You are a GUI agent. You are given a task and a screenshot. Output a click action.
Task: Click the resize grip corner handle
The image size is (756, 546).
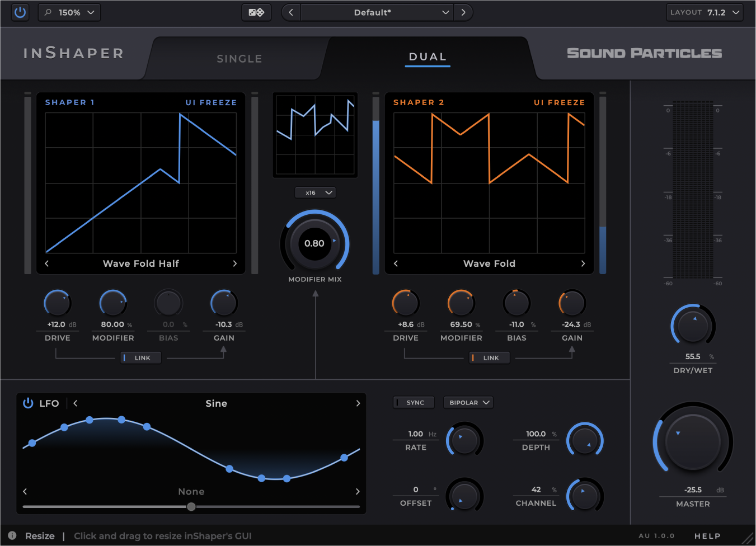748,538
